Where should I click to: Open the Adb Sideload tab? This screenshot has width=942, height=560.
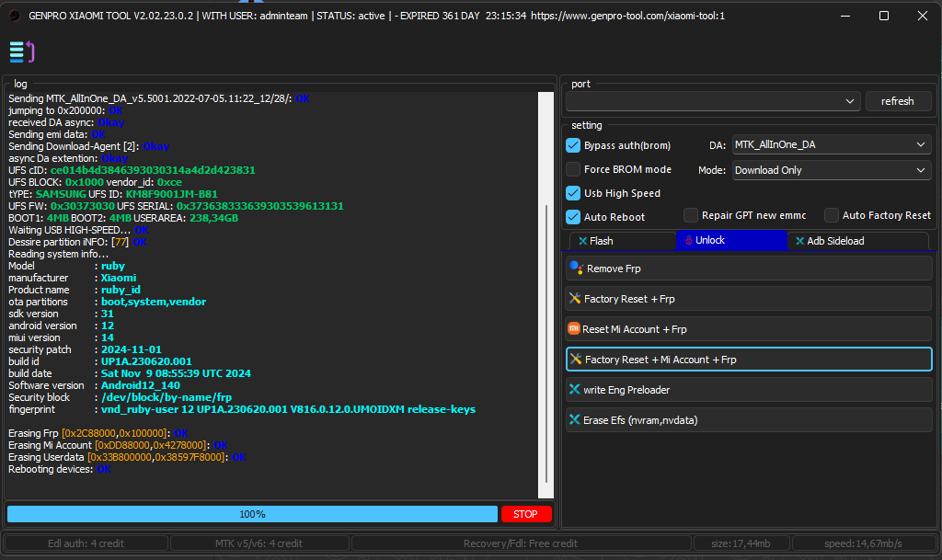tap(858, 241)
